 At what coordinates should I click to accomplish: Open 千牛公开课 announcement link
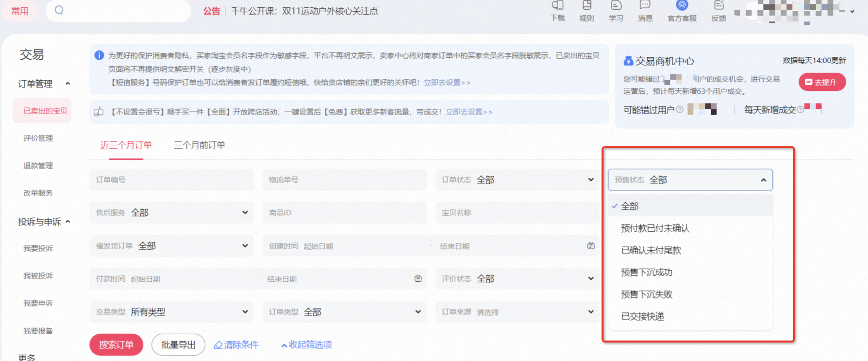(304, 11)
